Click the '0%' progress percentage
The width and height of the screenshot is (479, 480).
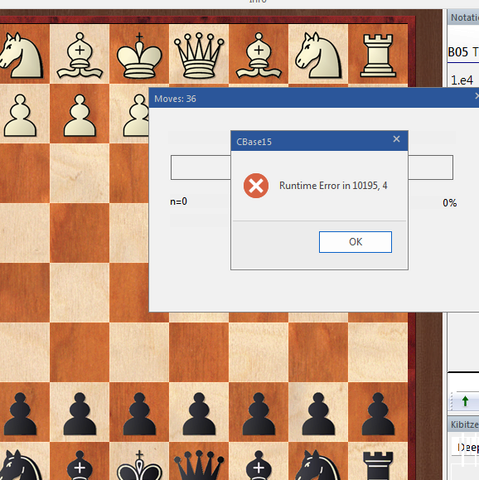coord(449,203)
